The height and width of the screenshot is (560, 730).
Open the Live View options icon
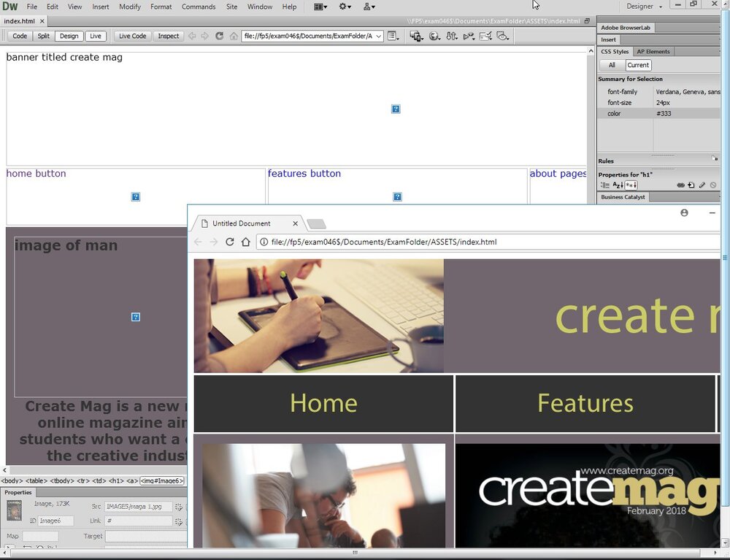coord(393,36)
